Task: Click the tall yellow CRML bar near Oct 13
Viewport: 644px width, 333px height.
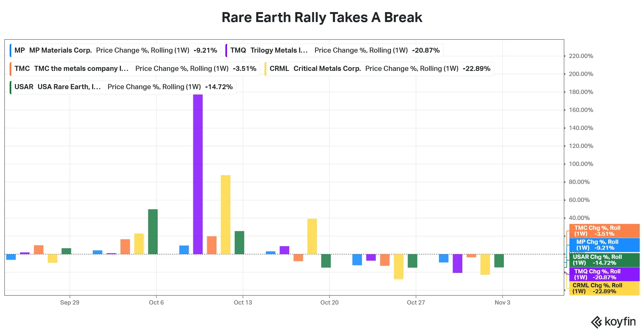Action: [x=225, y=215]
